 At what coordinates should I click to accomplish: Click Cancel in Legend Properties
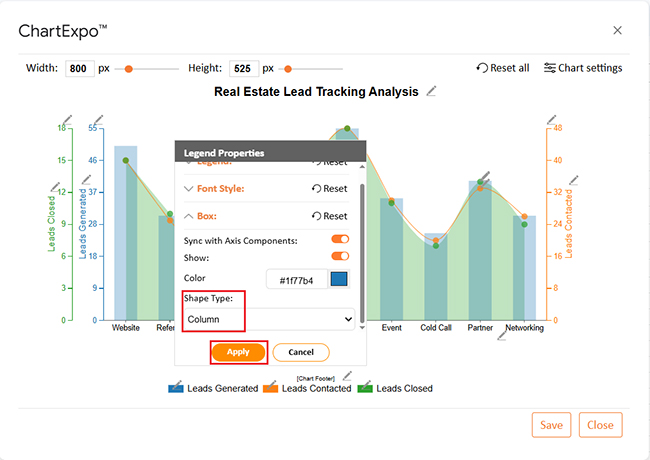click(300, 352)
